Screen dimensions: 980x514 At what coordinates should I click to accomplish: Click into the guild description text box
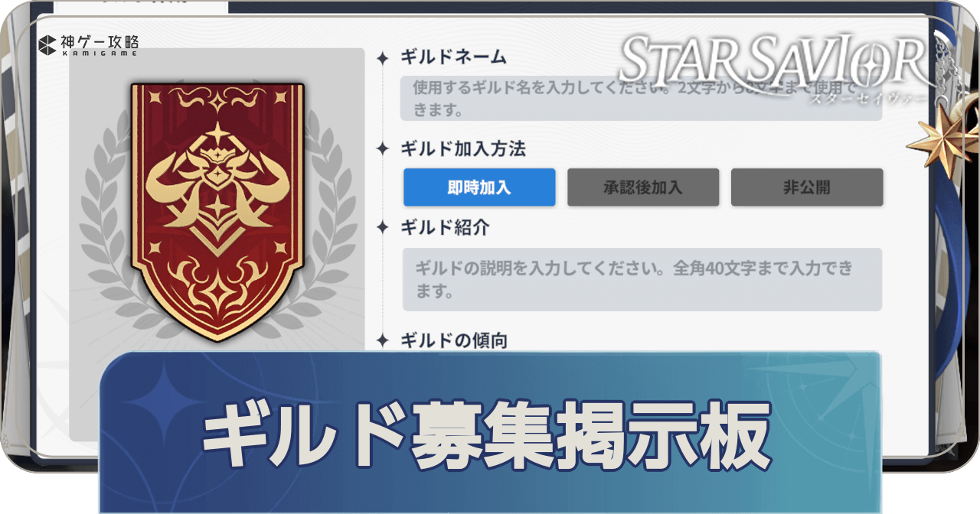(642, 279)
